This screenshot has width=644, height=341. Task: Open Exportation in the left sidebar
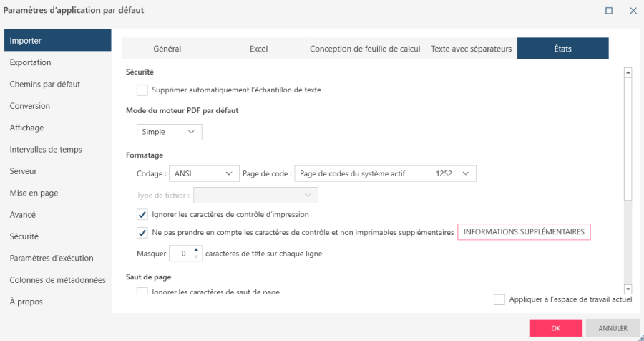[x=30, y=62]
